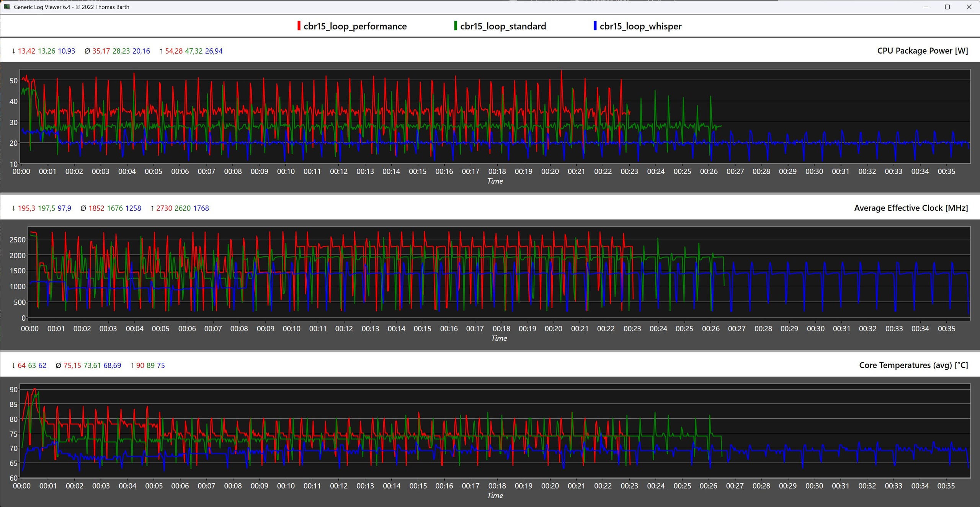This screenshot has height=507, width=980.
Task: Click the Generic Log Viewer app icon
Action: tap(7, 7)
